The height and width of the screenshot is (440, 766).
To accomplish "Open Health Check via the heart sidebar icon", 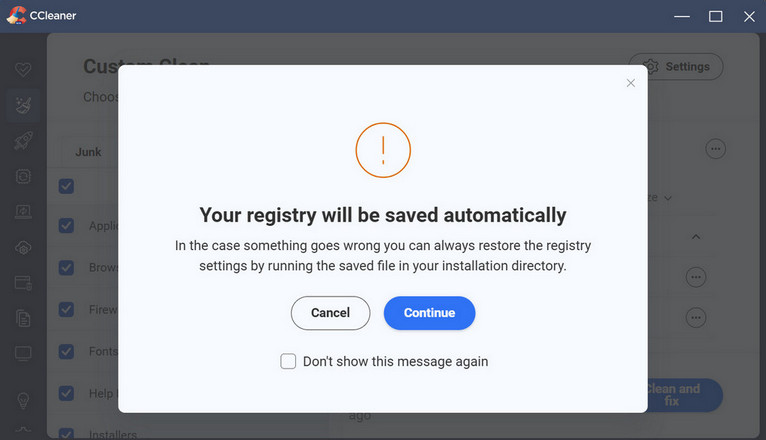I will pyautogui.click(x=22, y=71).
